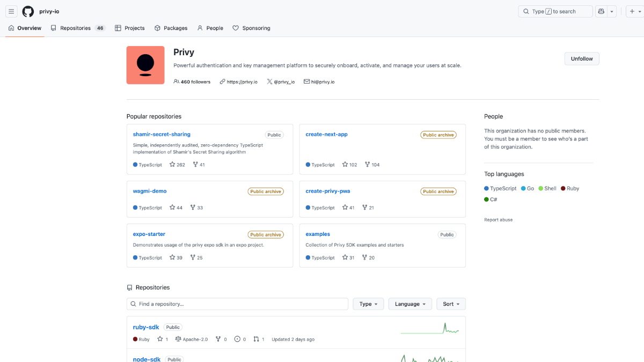
Task: View 41 stars on create-privy-pwa
Action: [x=348, y=208]
